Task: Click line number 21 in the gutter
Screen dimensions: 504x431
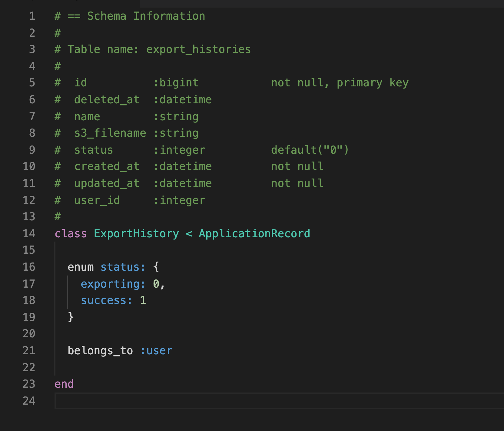Action: coord(29,351)
